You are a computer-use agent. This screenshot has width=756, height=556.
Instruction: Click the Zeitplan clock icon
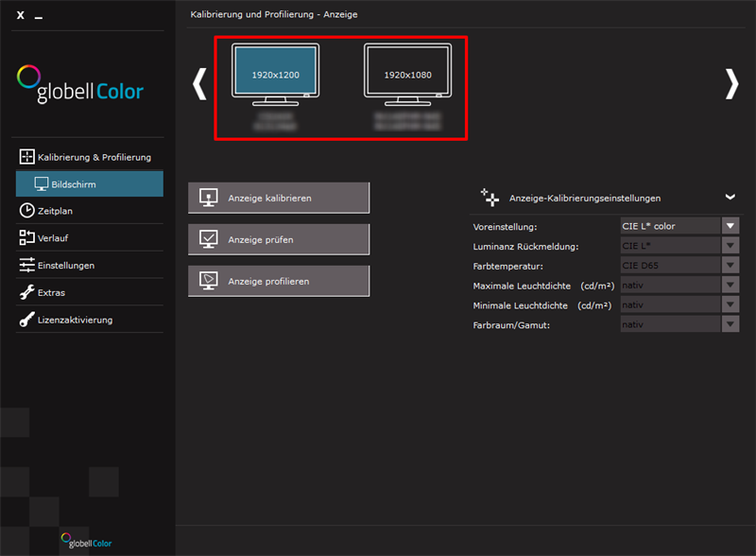(x=26, y=210)
